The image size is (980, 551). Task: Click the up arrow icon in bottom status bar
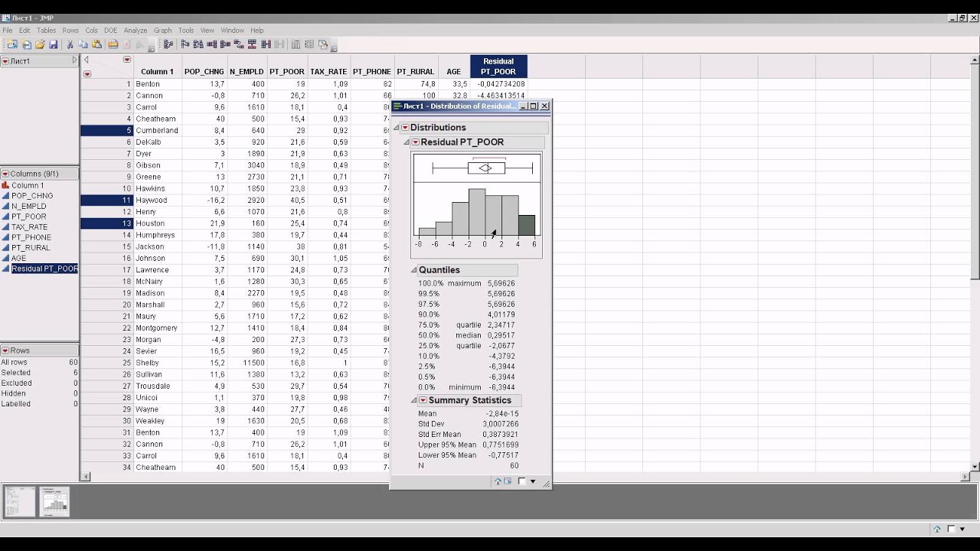click(936, 529)
